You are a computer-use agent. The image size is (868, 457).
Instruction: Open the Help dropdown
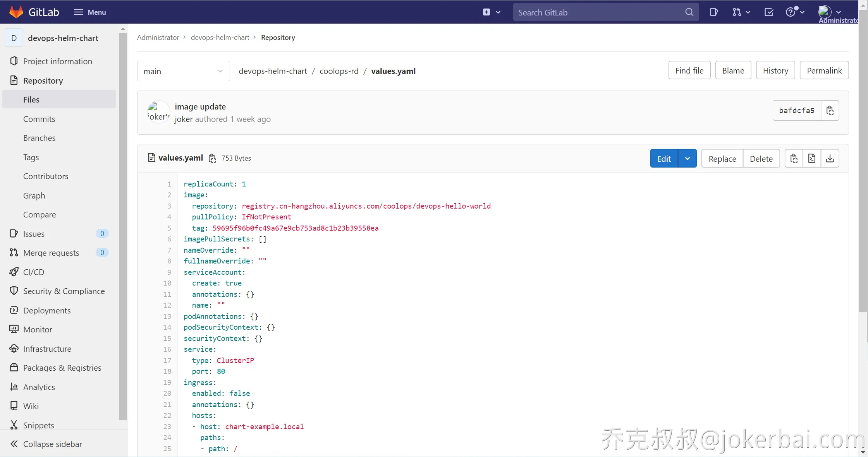click(795, 12)
